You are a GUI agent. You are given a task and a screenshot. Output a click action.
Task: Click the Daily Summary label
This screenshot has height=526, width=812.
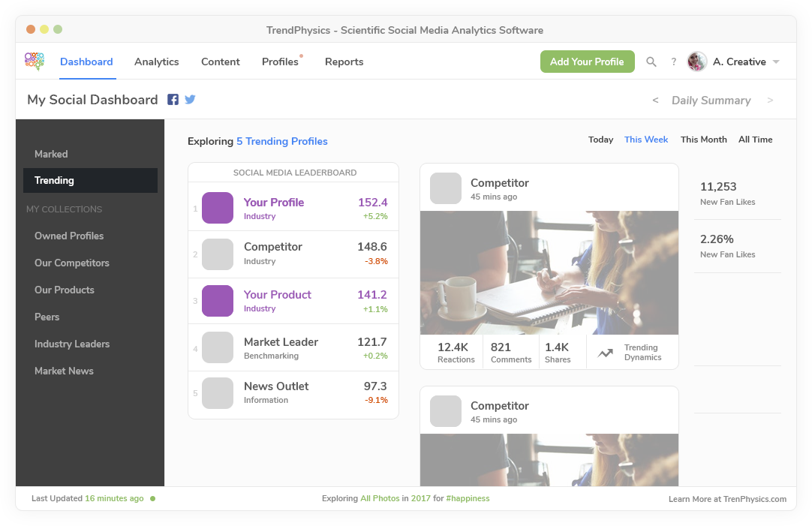click(711, 101)
